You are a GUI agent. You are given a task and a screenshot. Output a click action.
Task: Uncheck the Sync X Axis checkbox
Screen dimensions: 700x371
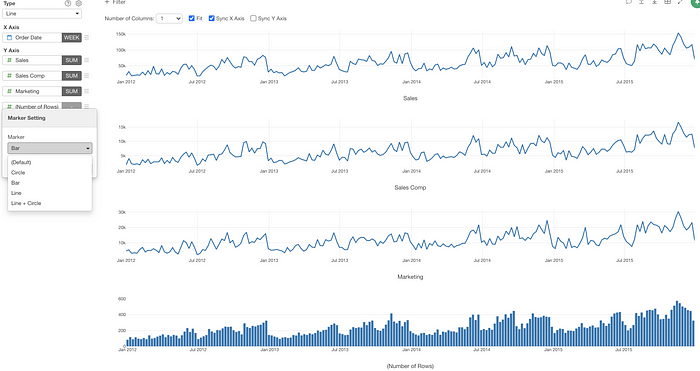(x=212, y=18)
